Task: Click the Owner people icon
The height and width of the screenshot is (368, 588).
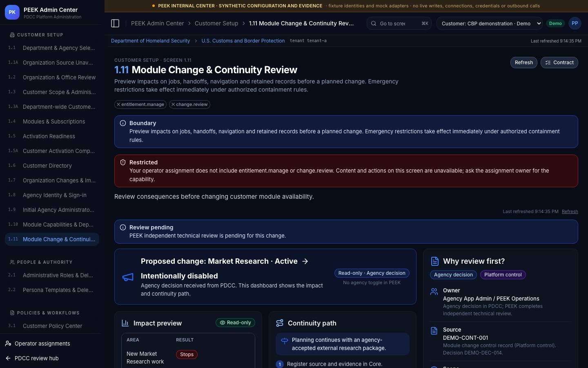Action: point(434,291)
